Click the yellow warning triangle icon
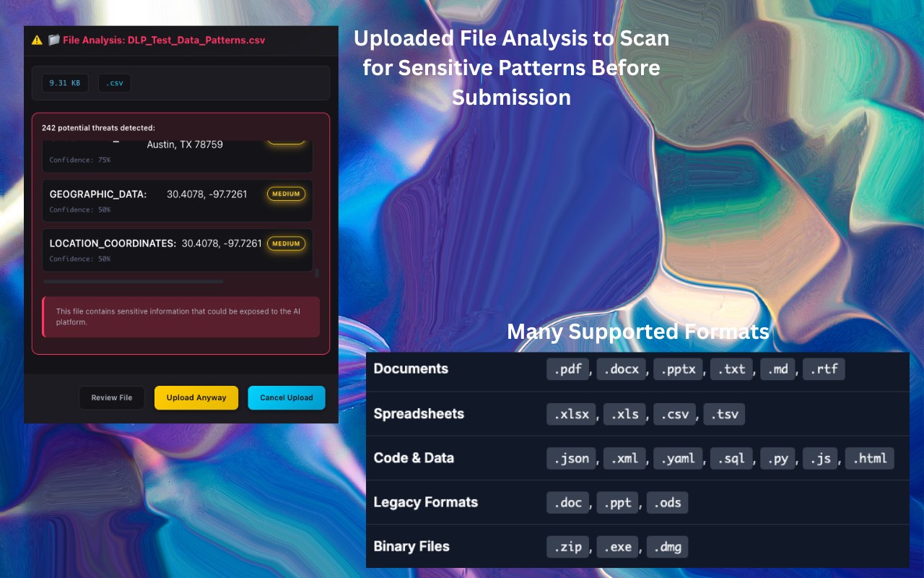This screenshot has height=578, width=924. (37, 40)
